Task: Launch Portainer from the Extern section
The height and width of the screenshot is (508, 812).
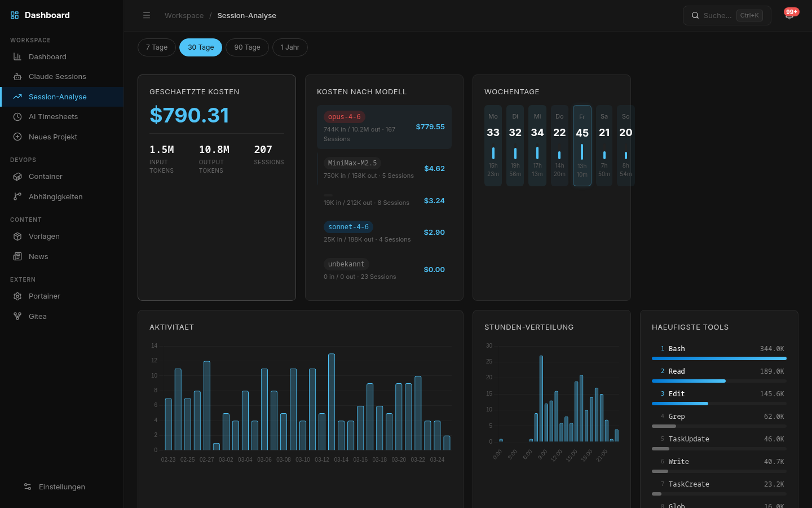Action: coord(44,296)
